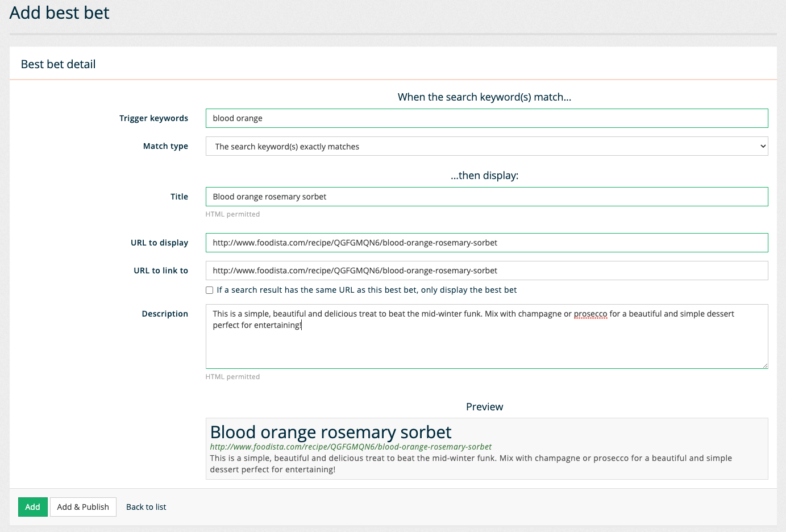786x532 pixels.
Task: Click the Trigger keywords input field
Action: pyautogui.click(x=486, y=118)
